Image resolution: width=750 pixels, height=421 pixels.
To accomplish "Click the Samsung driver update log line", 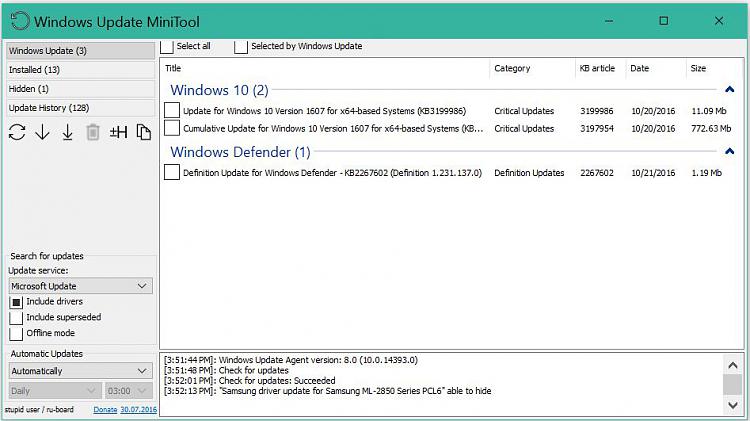I will [x=328, y=391].
